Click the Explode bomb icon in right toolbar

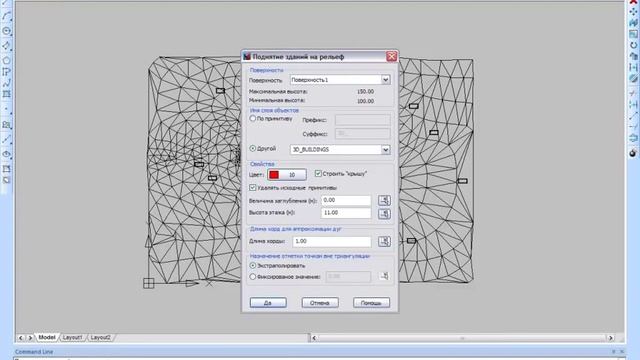(633, 153)
